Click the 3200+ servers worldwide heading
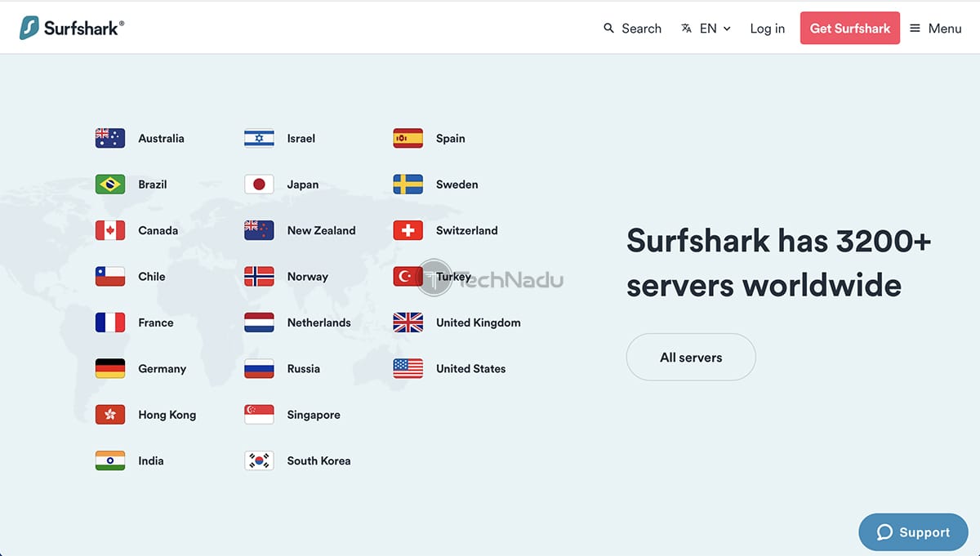The image size is (980, 556). 778,263
